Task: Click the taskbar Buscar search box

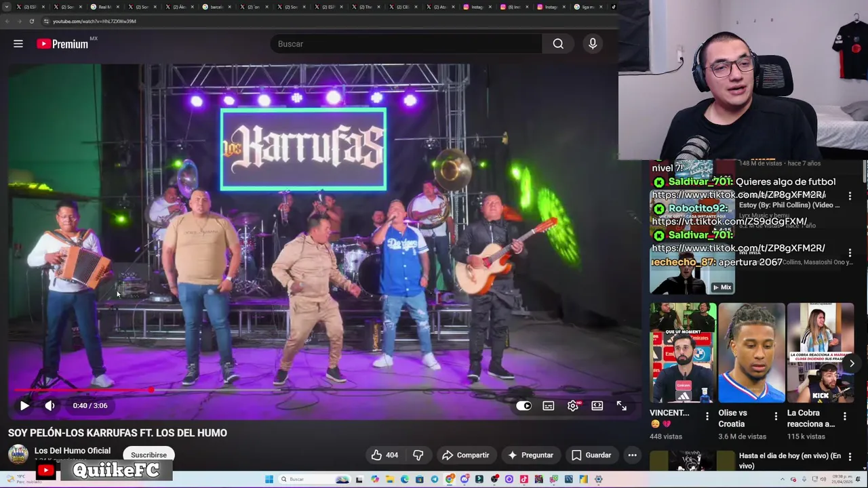Action: click(x=313, y=479)
